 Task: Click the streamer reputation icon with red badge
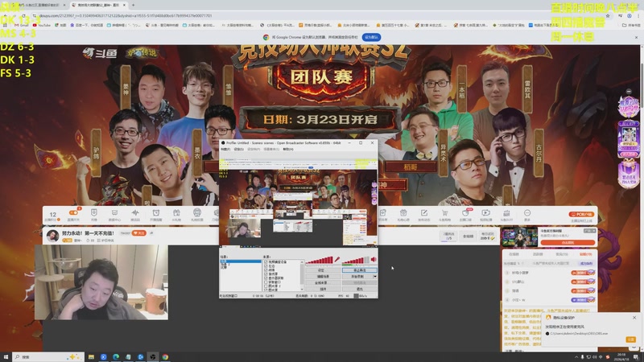[x=466, y=212]
